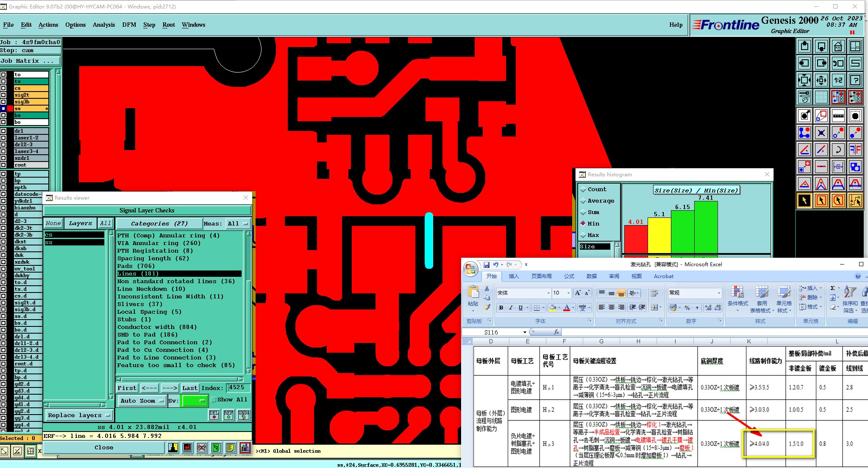Click the UNDO icon in Results viewer

[244, 415]
